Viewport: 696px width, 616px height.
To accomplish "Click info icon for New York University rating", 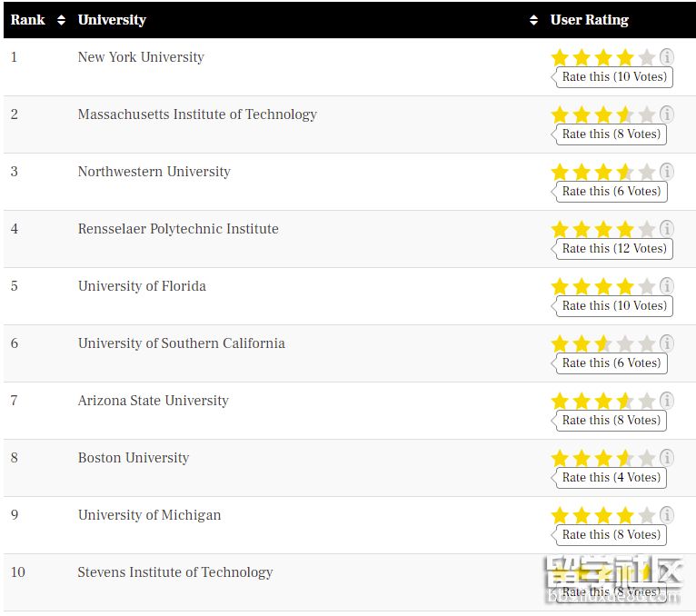I will (x=666, y=57).
